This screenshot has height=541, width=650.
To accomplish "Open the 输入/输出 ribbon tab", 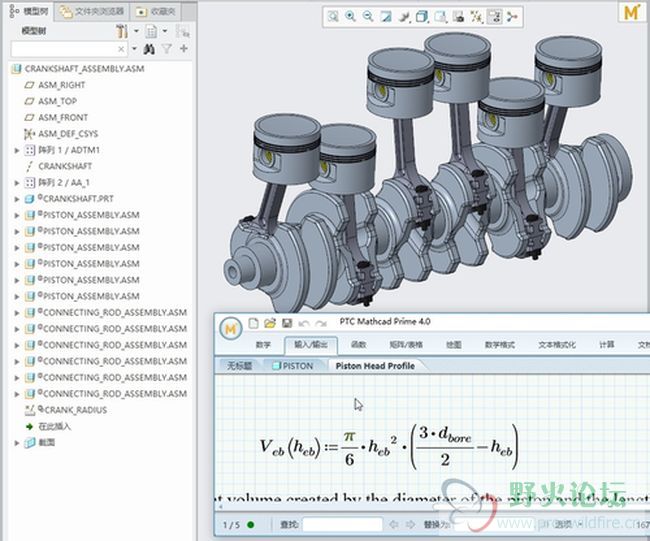I will click(311, 345).
